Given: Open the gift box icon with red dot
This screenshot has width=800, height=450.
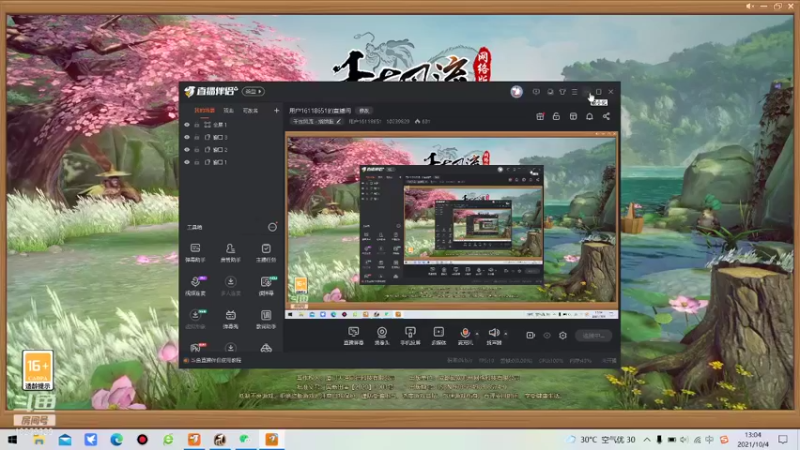Looking at the screenshot, I should tap(540, 116).
